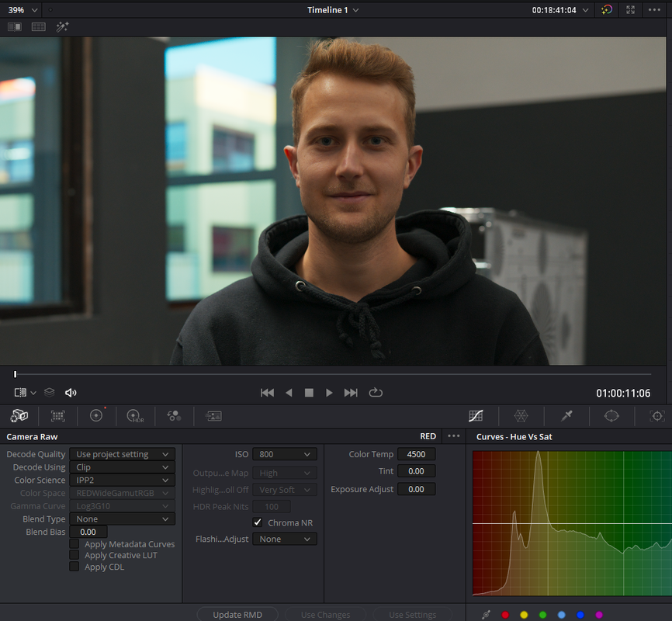
Task: Enable Apply Creative LUT checkbox
Action: point(74,555)
